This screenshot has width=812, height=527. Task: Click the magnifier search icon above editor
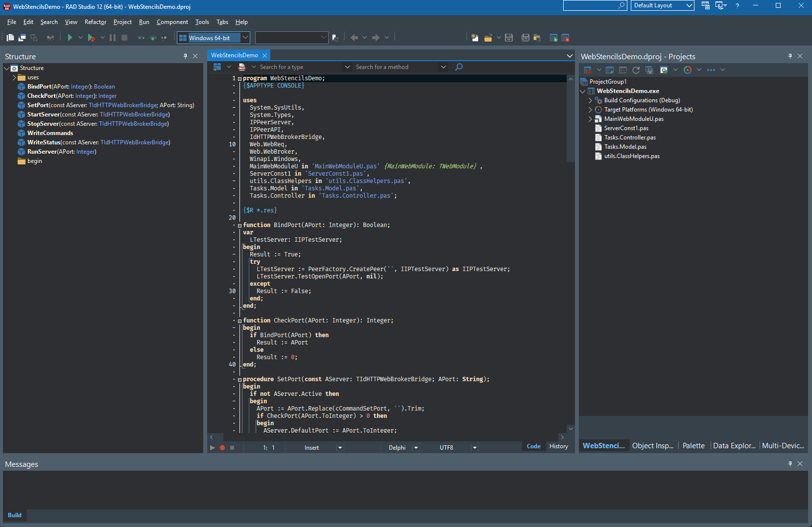pos(459,67)
